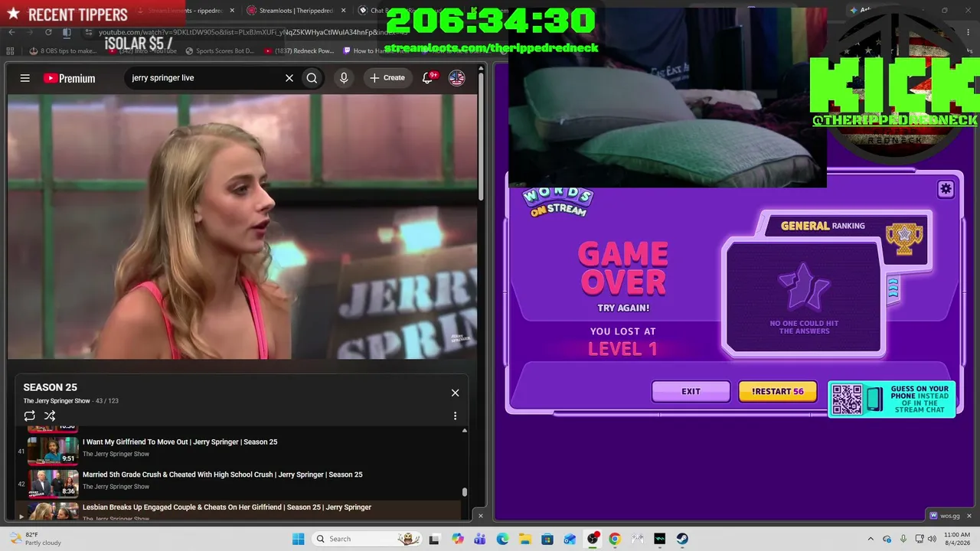Open the browser apps grid bookmark icon

10,51
